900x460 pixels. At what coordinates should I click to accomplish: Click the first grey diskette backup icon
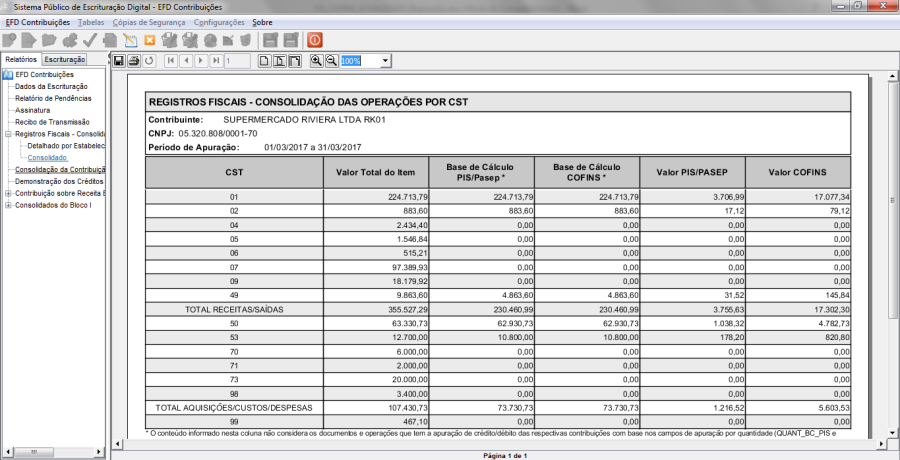(270, 40)
